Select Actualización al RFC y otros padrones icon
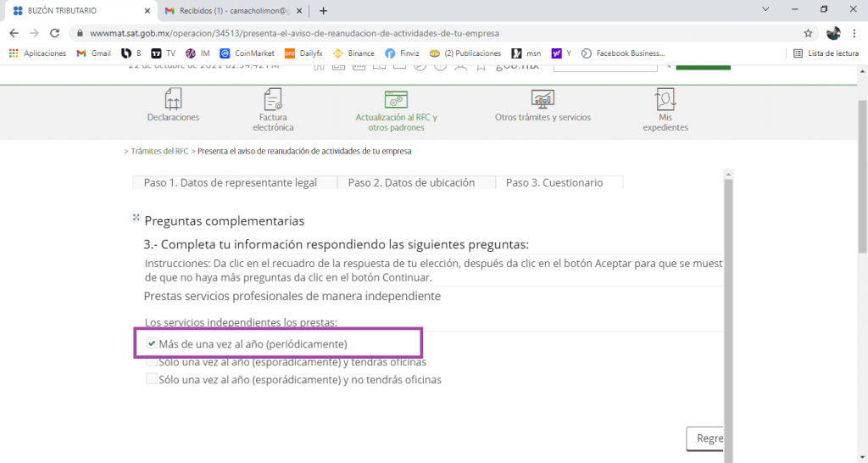The height and width of the screenshot is (463, 868). (396, 100)
